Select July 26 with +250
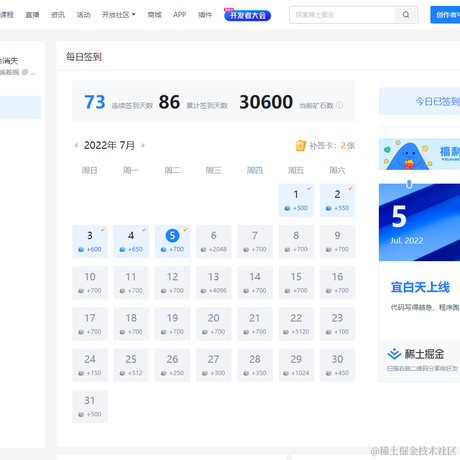460x460 pixels. [x=172, y=365]
